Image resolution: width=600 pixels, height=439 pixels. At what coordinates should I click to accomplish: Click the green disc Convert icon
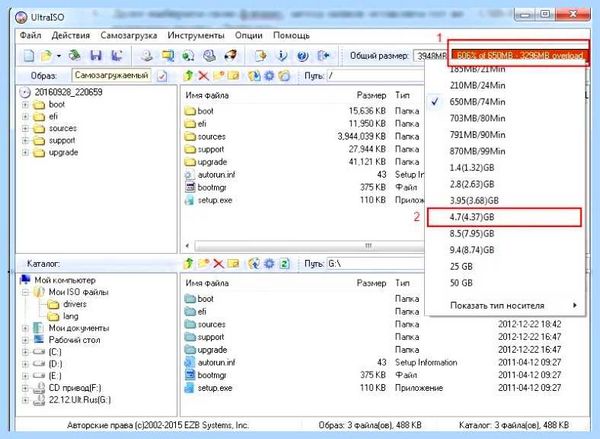(x=188, y=56)
